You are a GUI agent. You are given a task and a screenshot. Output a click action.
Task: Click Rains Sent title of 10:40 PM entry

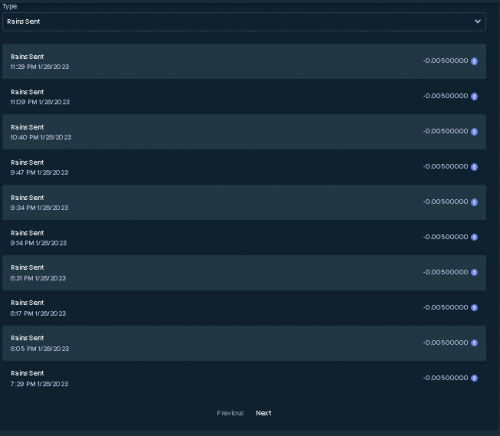click(27, 127)
